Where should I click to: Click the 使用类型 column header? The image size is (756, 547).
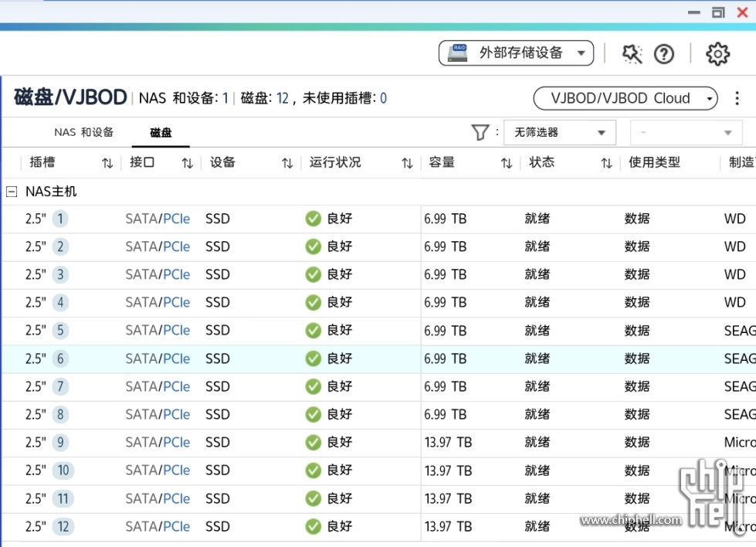point(654,162)
